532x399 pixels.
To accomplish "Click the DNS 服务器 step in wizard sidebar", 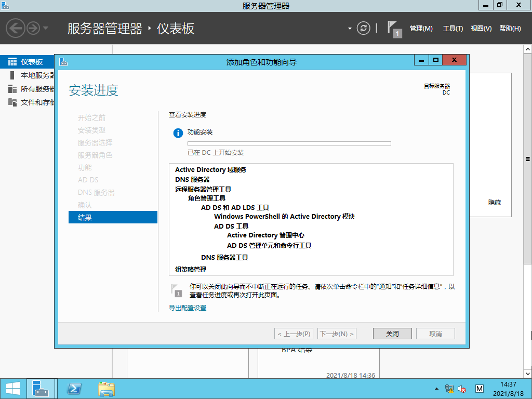I will tap(96, 192).
